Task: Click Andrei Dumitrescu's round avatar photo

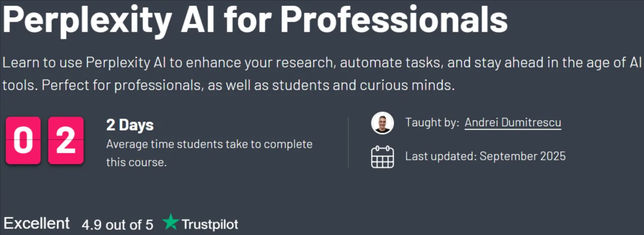Action: (x=382, y=123)
